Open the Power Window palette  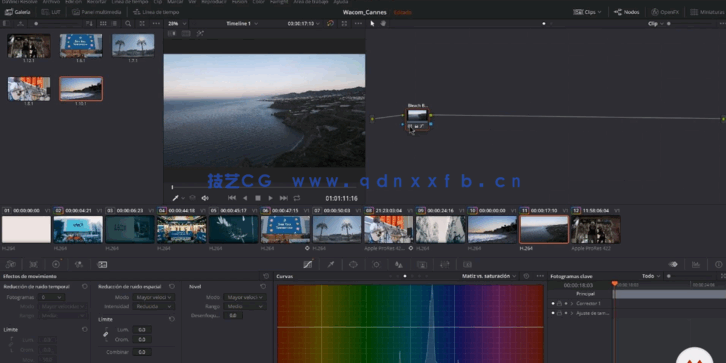click(x=353, y=264)
